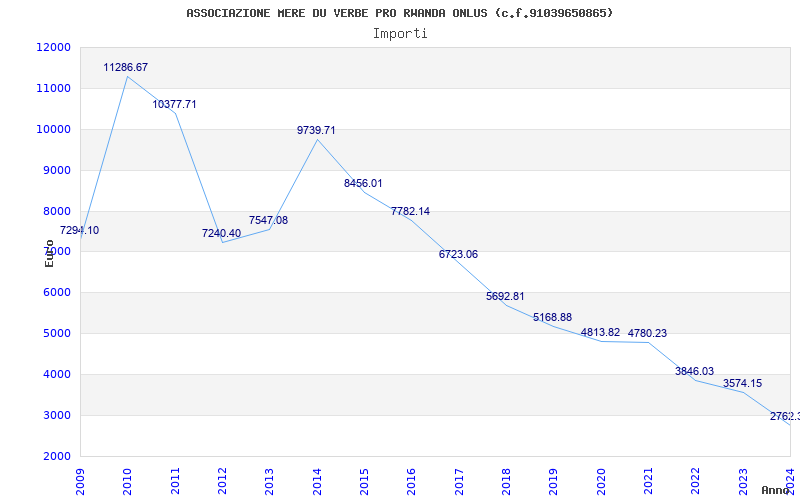Click the x-axis year 2017
The height and width of the screenshot is (500, 800).
coord(459,482)
